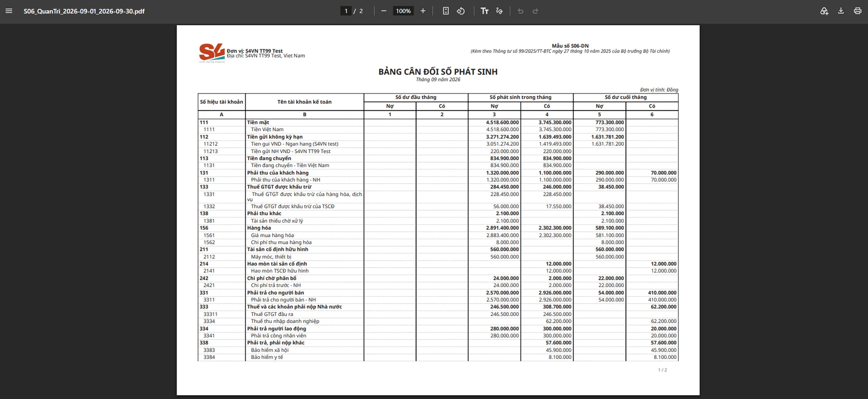Select the draw annotation tool
The height and width of the screenshot is (399, 868).
coord(500,11)
